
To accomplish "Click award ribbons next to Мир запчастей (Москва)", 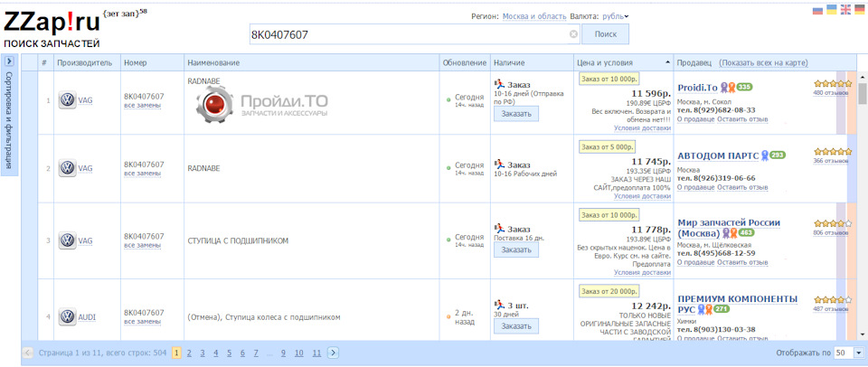I will 731,233.
